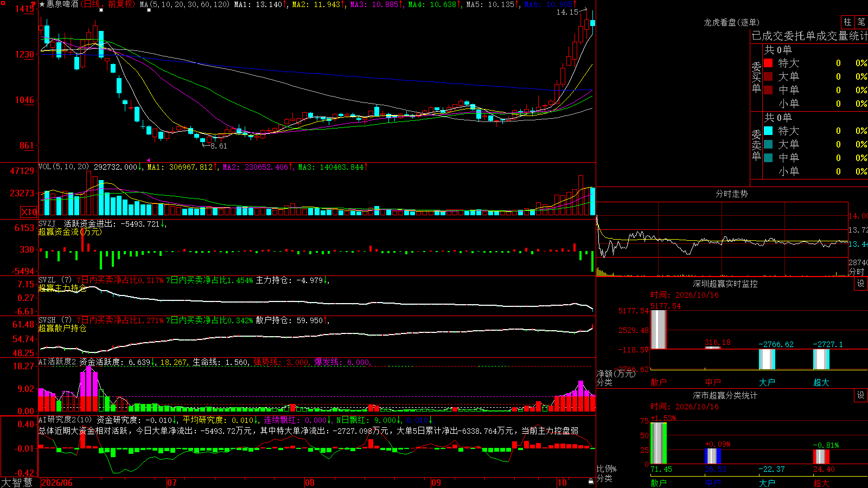Image resolution: width=868 pixels, height=488 pixels.
Task: Click the first white burst marker above the candlesticks
Action: pos(101,10)
